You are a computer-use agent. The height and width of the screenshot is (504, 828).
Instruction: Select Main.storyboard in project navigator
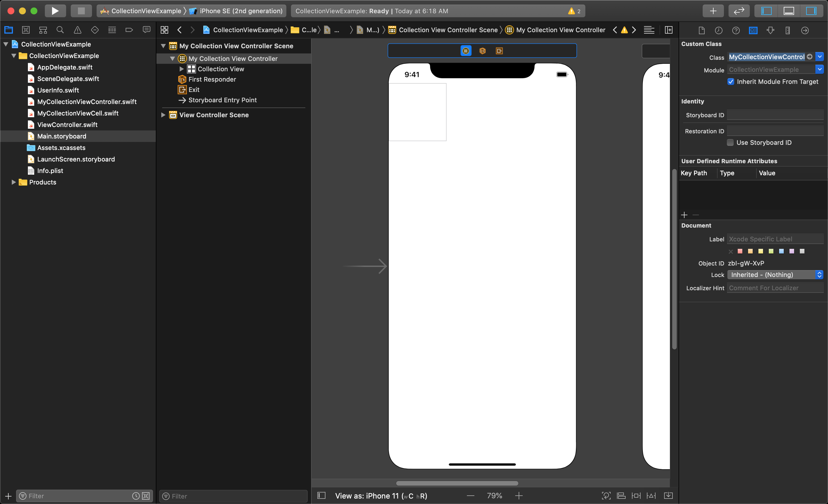62,136
